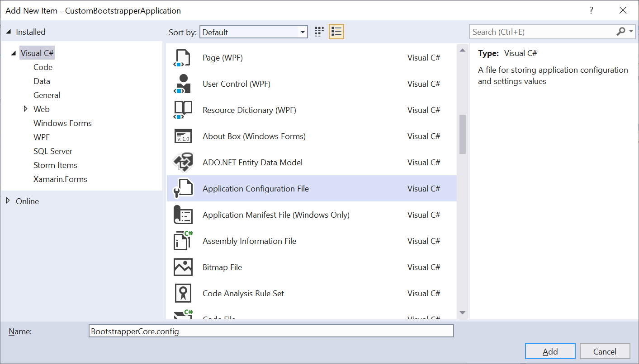
Task: Open the Sort by dropdown
Action: coord(253,32)
